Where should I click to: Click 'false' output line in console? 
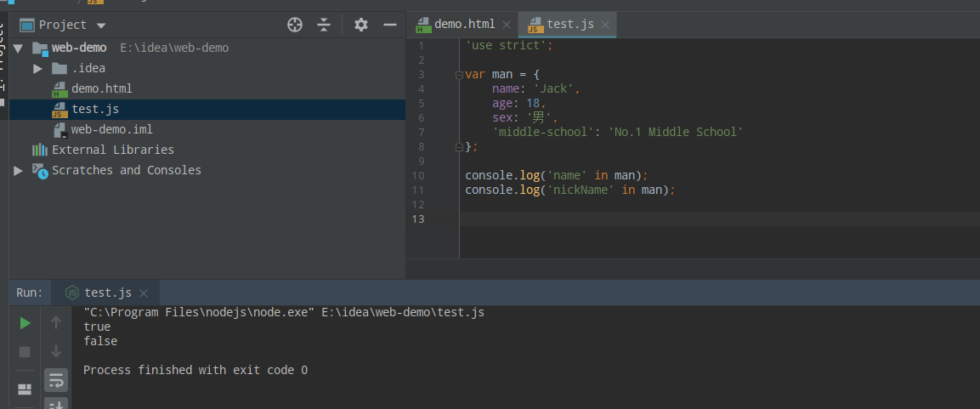click(x=100, y=342)
